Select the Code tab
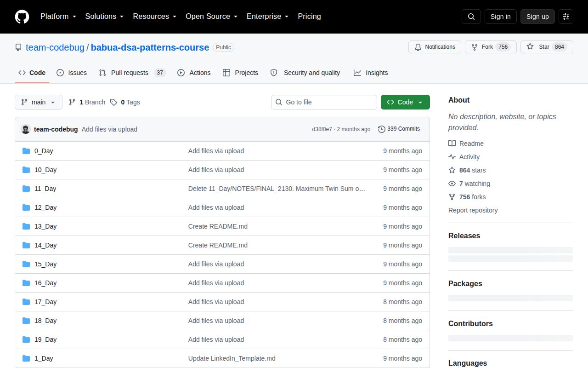This screenshot has height=368, width=588. [x=32, y=73]
